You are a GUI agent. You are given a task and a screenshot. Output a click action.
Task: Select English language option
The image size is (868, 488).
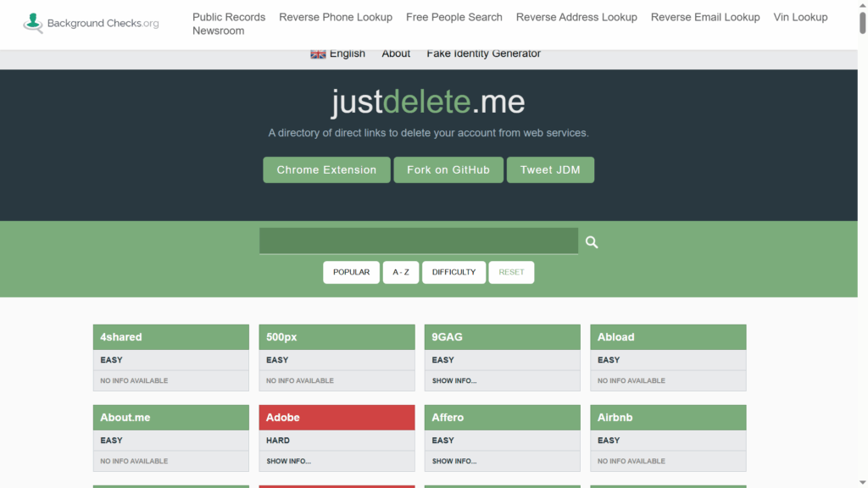tap(347, 53)
